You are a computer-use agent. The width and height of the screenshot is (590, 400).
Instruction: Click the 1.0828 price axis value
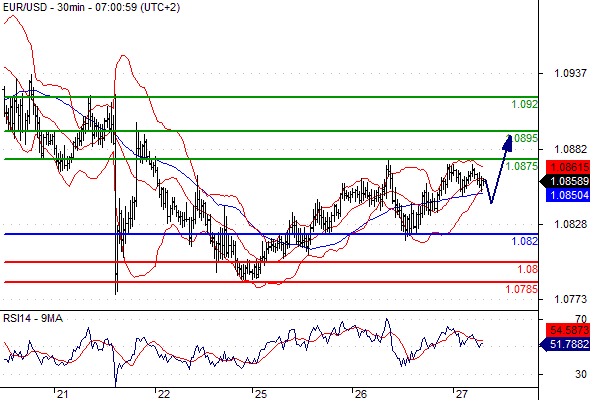tap(570, 224)
